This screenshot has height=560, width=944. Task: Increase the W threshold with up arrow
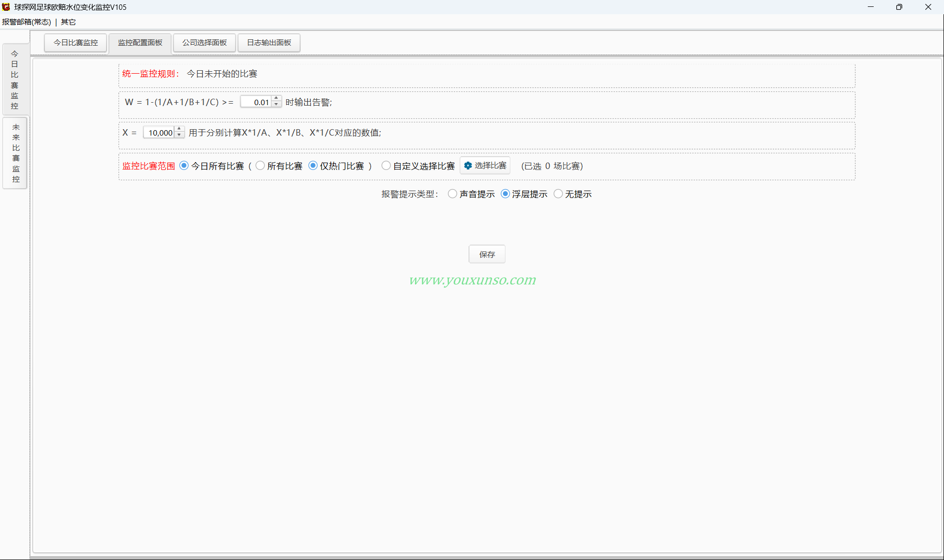[x=276, y=99]
